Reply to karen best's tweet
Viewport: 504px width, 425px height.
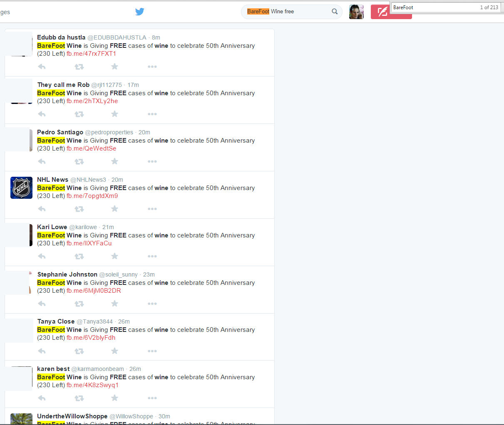pyautogui.click(x=42, y=398)
